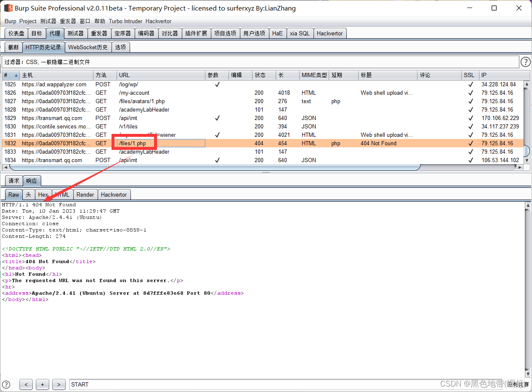Image resolution: width=532 pixels, height=392 pixels.
Task: Open the 定序器 tab
Action: pos(122,33)
